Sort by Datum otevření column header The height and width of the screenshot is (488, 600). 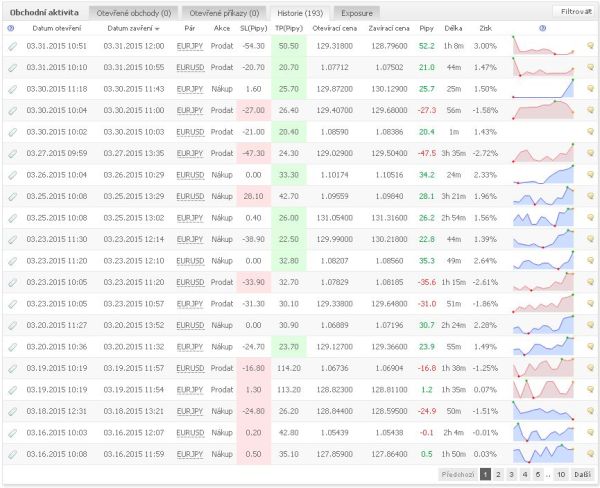click(x=56, y=28)
